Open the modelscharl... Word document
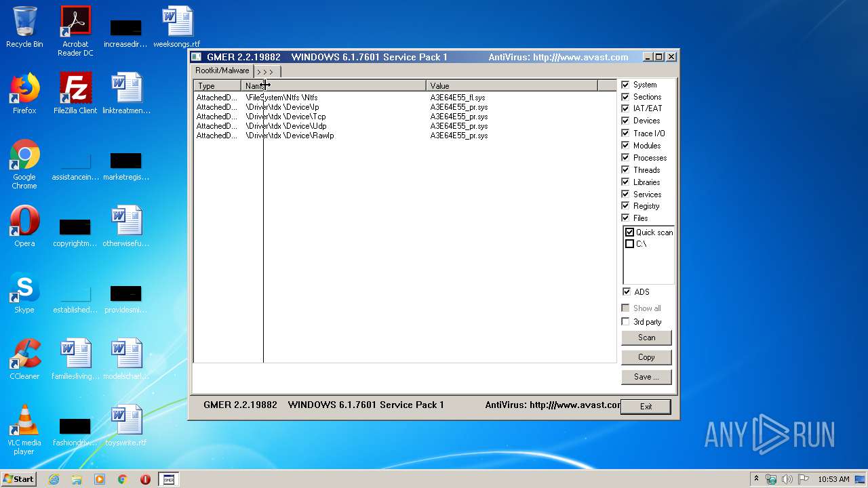 tap(126, 359)
